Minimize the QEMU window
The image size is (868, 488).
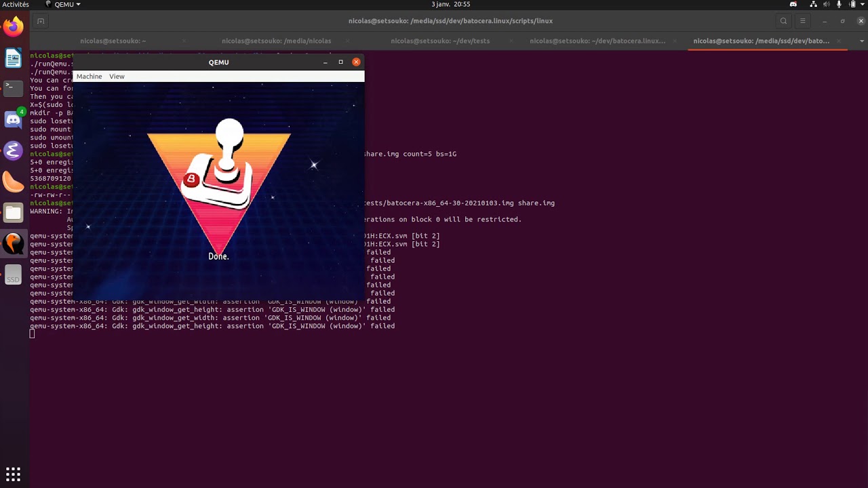pyautogui.click(x=325, y=62)
